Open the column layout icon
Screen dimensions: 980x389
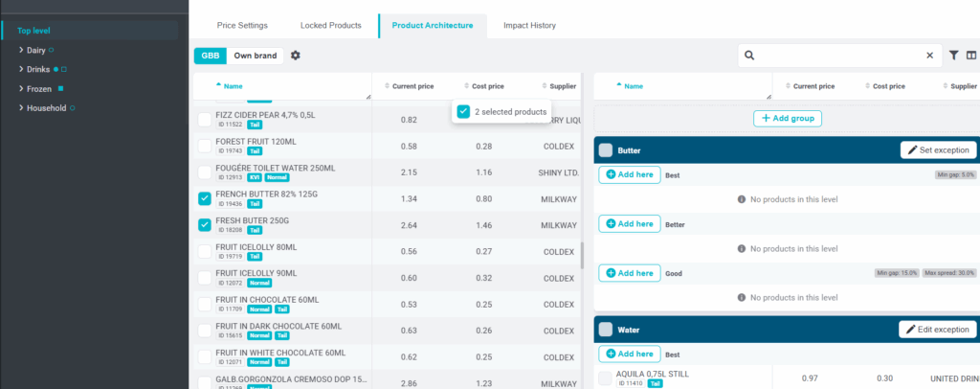(971, 56)
